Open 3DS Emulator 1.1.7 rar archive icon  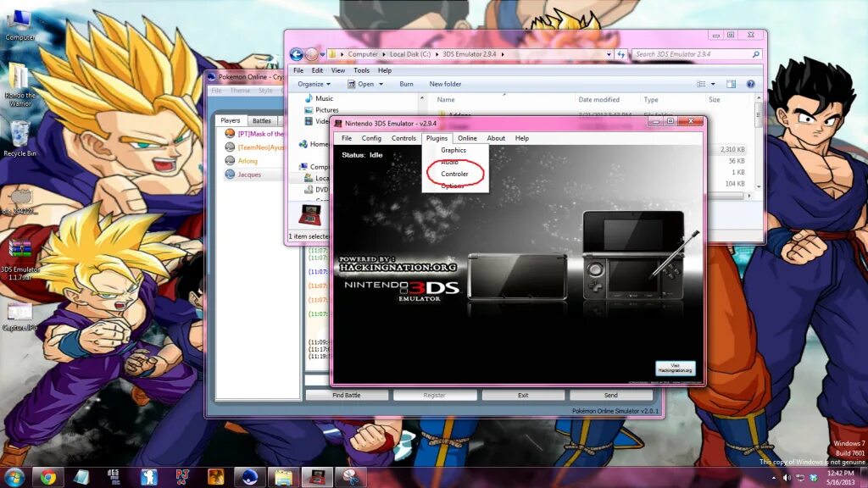19,259
